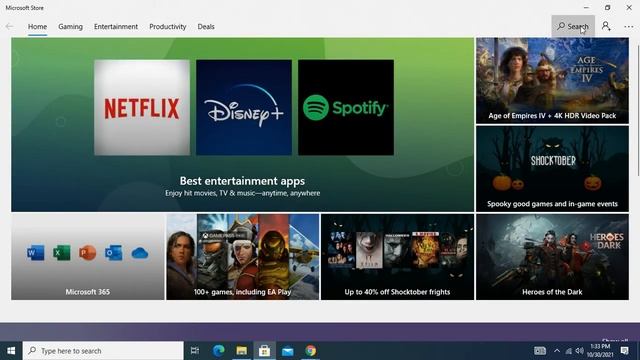This screenshot has width=640, height=360.
Task: Open the Microsoft 365 tile
Action: coord(88,257)
